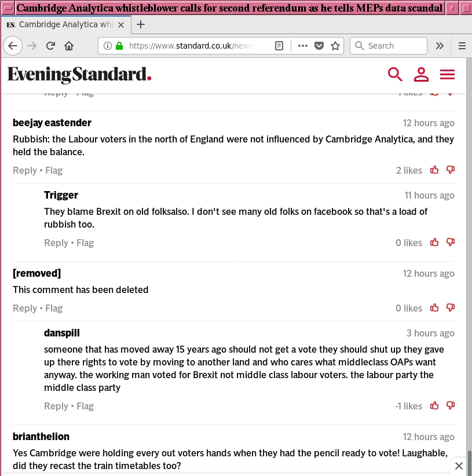Flag the removed comment

click(x=54, y=309)
